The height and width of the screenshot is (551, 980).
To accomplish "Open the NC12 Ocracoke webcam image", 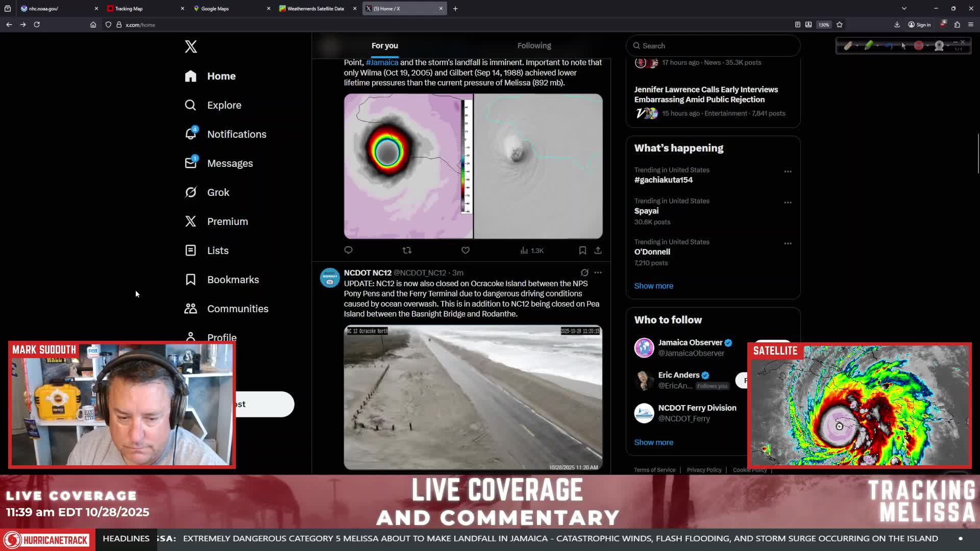I will (473, 397).
